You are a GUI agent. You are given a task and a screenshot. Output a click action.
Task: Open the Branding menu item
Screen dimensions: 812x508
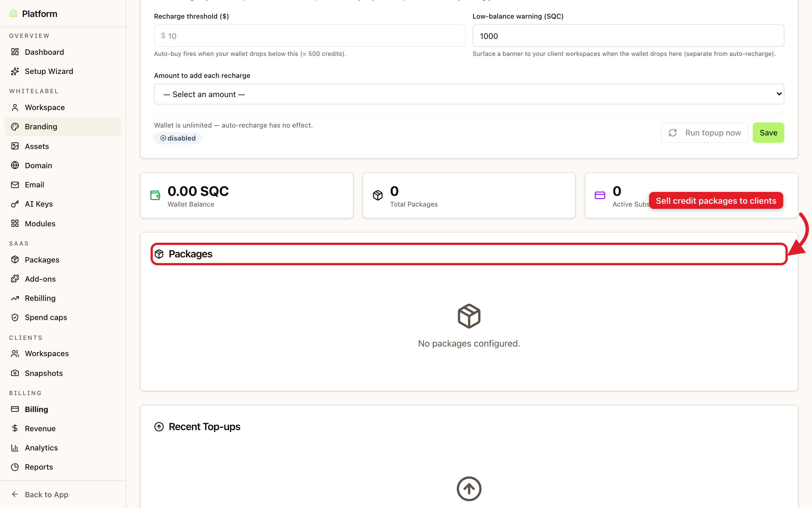(63, 127)
